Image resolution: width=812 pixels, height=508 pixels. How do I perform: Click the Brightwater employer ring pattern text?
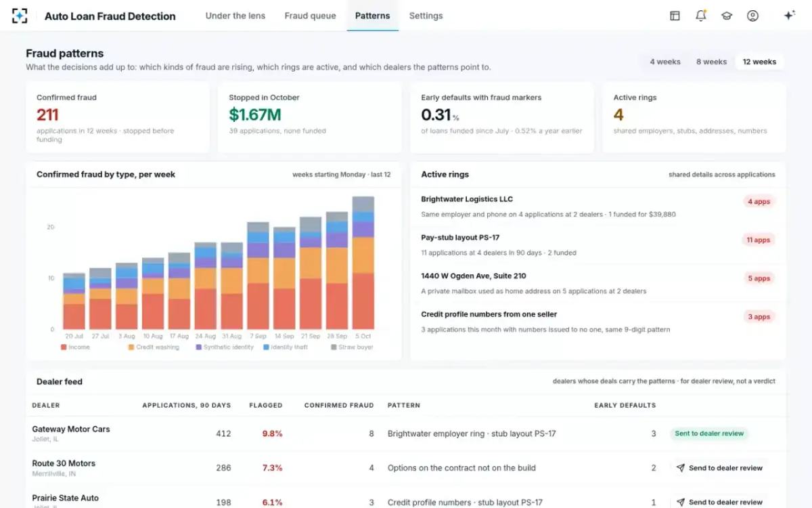click(x=472, y=433)
